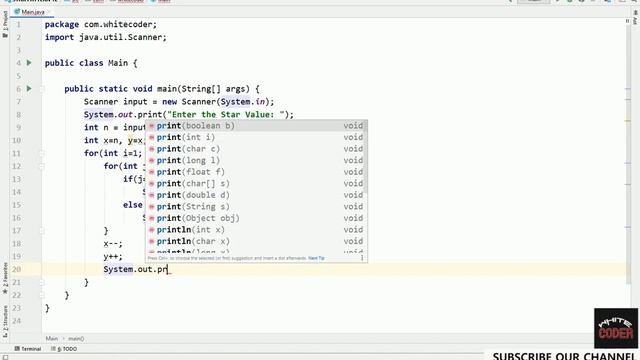The image size is (640, 360).
Task: Click line number 20 in the gutter
Action: [x=16, y=269]
